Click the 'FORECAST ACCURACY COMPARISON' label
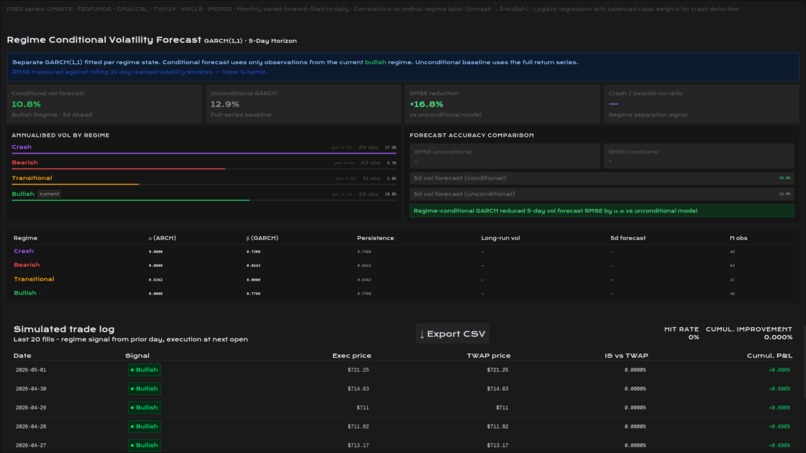The image size is (806, 453). click(x=472, y=135)
